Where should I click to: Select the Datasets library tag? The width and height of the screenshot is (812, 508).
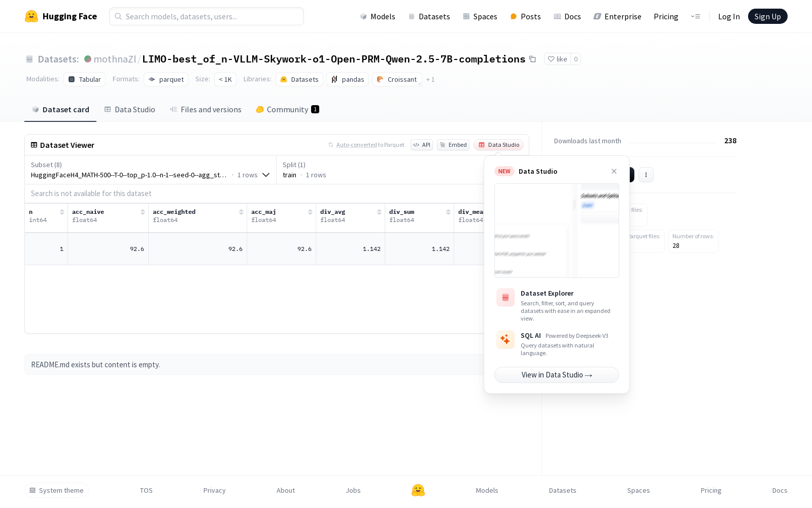pos(299,79)
